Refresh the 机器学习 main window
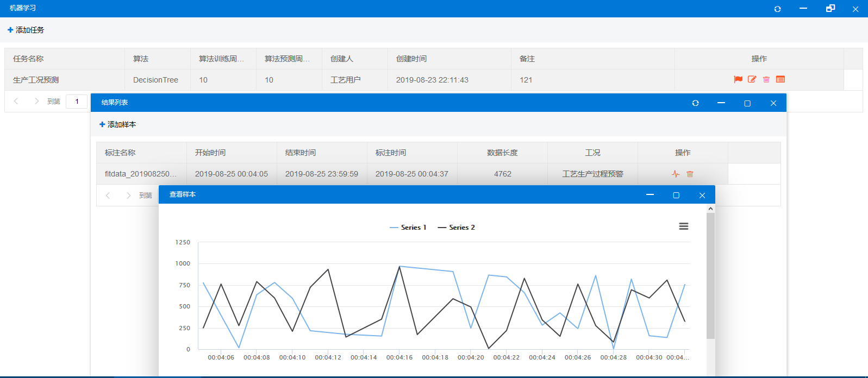The height and width of the screenshot is (378, 868). click(x=777, y=9)
